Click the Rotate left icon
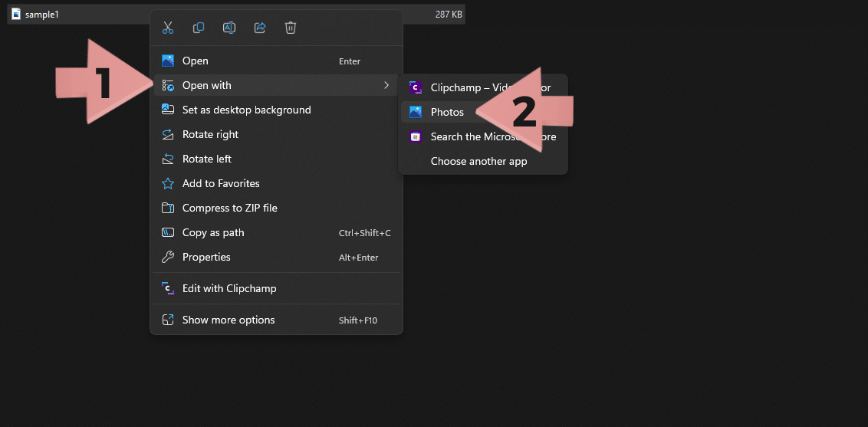The width and height of the screenshot is (868, 427). click(168, 159)
